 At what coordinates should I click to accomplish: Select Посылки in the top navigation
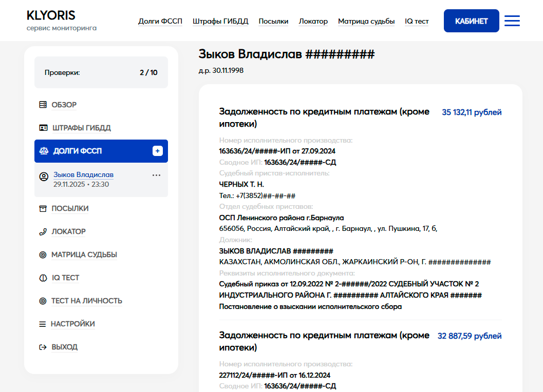(x=273, y=21)
